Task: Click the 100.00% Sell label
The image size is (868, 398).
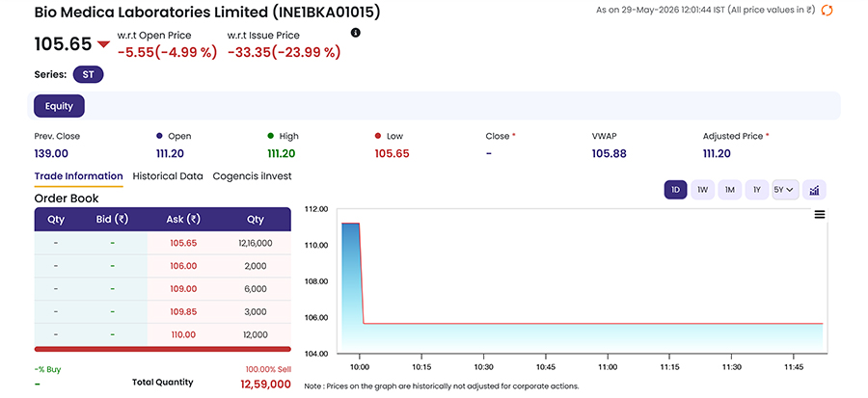Action: tap(268, 369)
